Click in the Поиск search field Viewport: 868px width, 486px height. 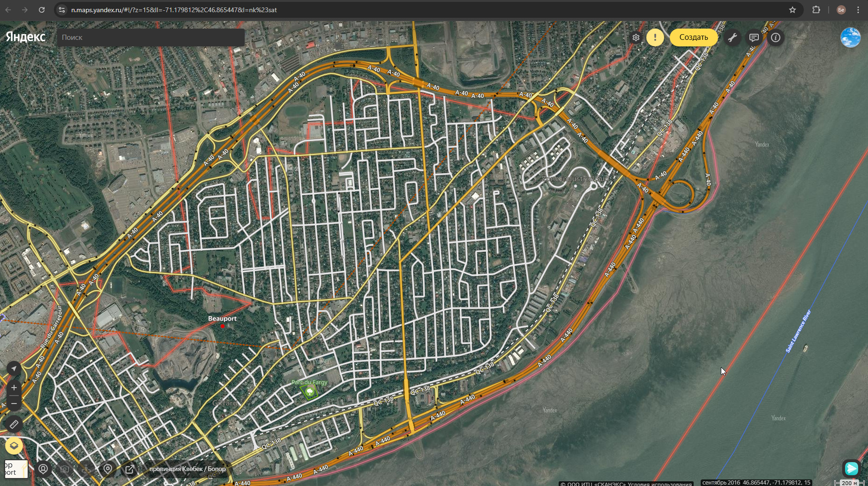pyautogui.click(x=150, y=37)
